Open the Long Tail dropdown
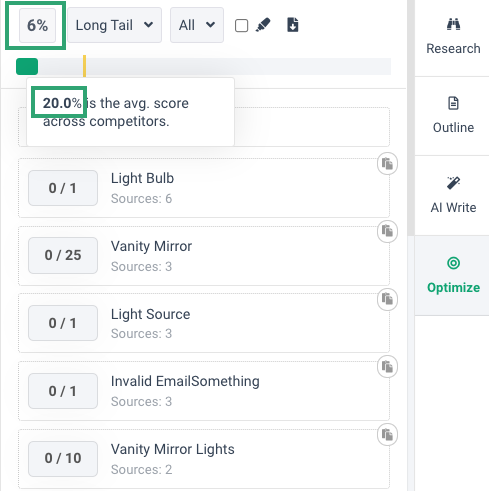The width and height of the screenshot is (489, 491). [x=114, y=25]
